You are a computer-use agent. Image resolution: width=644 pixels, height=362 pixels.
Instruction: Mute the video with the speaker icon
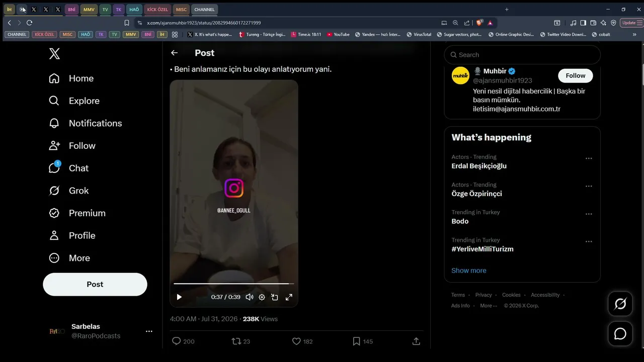pos(249,297)
